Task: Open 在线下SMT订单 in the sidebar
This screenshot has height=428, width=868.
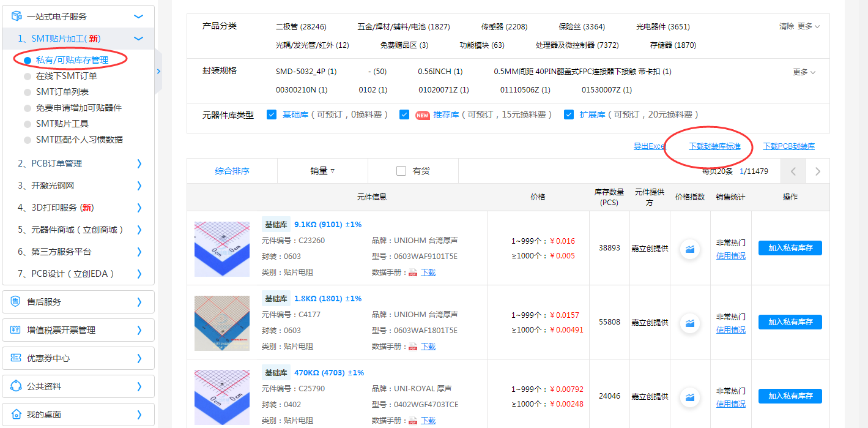Action: tap(67, 76)
